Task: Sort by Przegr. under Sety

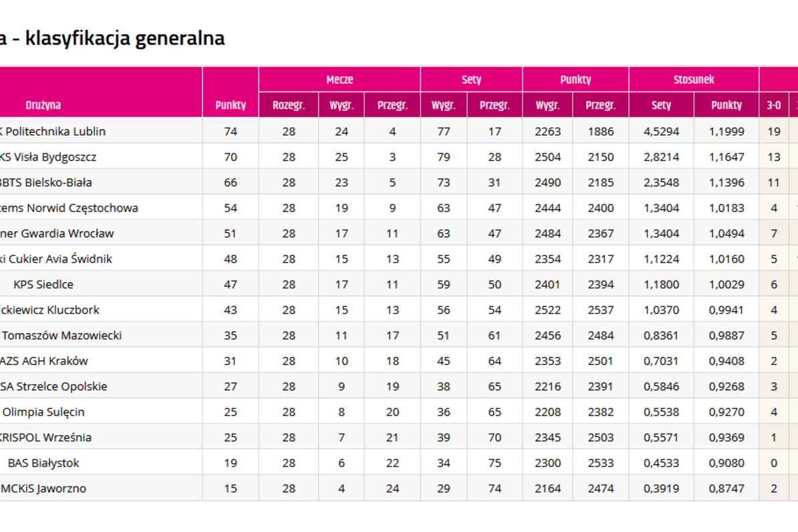Action: pyautogui.click(x=495, y=105)
